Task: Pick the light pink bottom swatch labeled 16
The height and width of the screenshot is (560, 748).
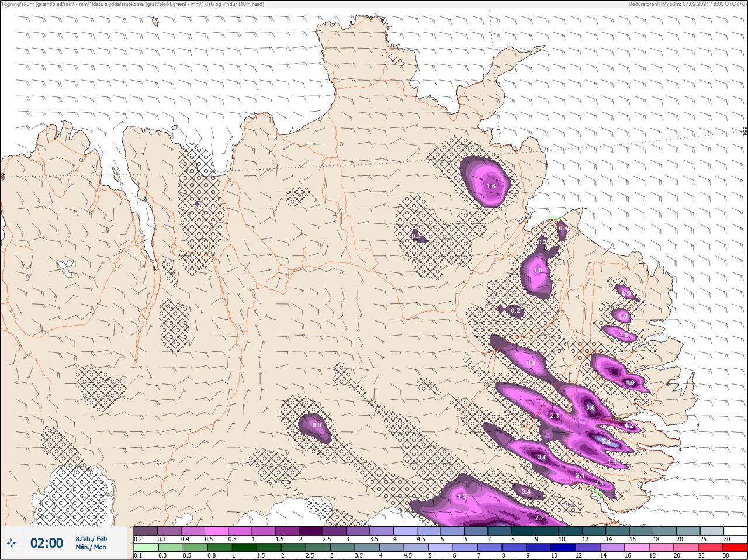Action: tap(638, 548)
